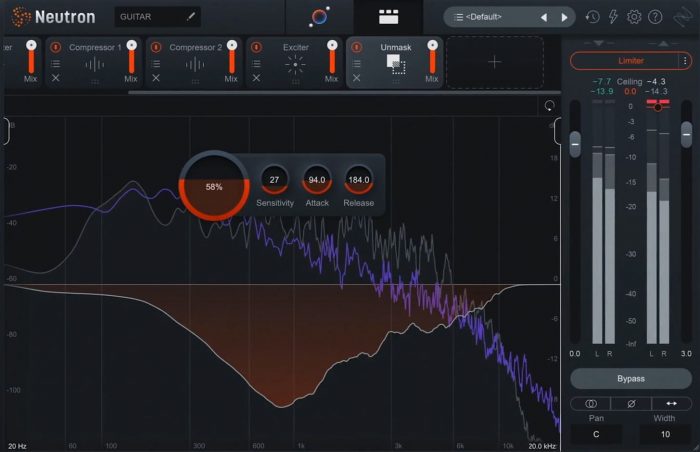The height and width of the screenshot is (452, 700).
Task: Open Unmask preset list icon
Action: (x=356, y=63)
